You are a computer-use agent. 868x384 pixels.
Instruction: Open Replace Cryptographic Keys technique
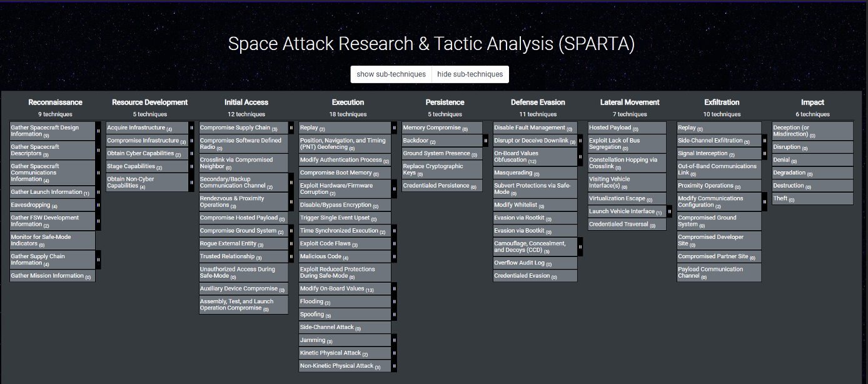(x=442, y=169)
